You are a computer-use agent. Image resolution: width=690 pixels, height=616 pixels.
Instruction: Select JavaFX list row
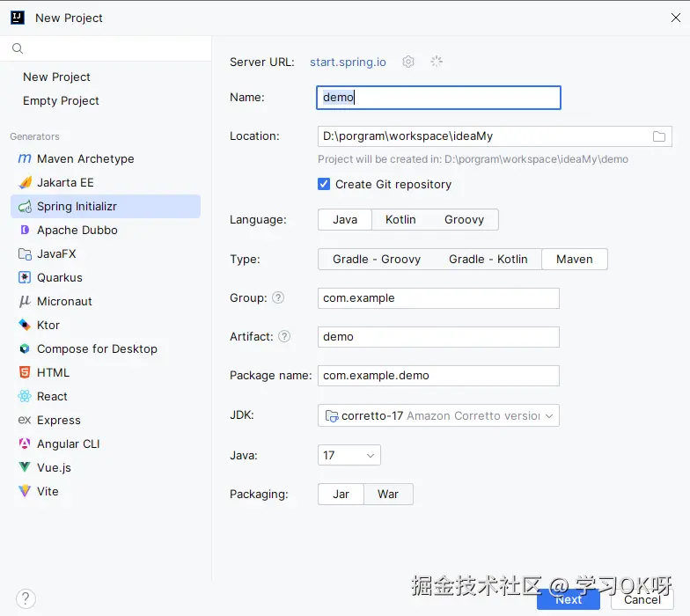[x=106, y=253]
